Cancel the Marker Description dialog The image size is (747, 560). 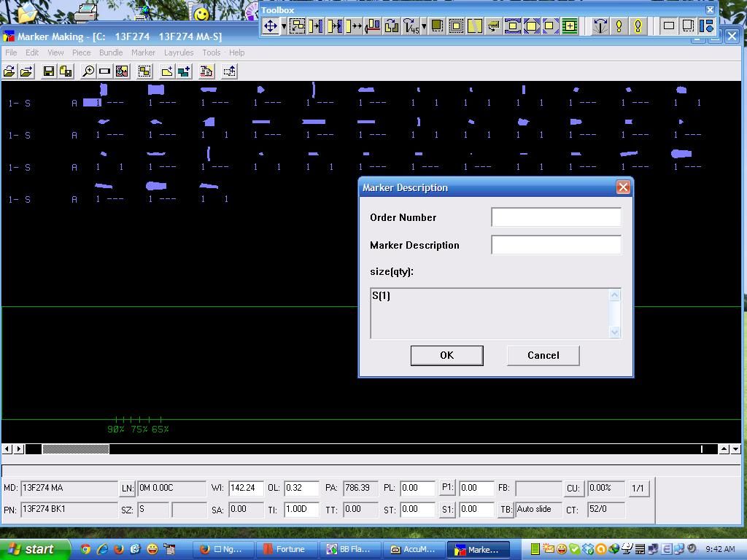coord(543,356)
